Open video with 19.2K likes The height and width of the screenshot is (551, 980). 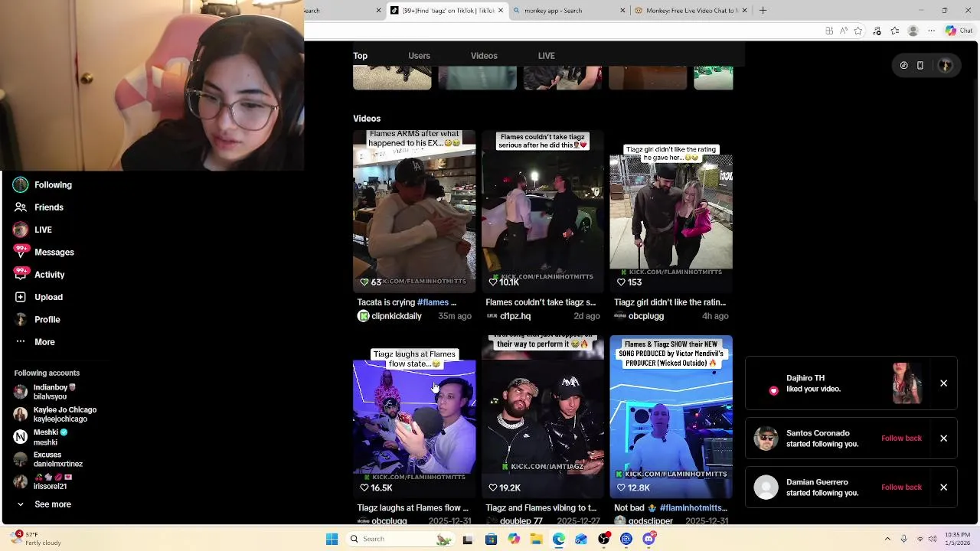point(543,416)
